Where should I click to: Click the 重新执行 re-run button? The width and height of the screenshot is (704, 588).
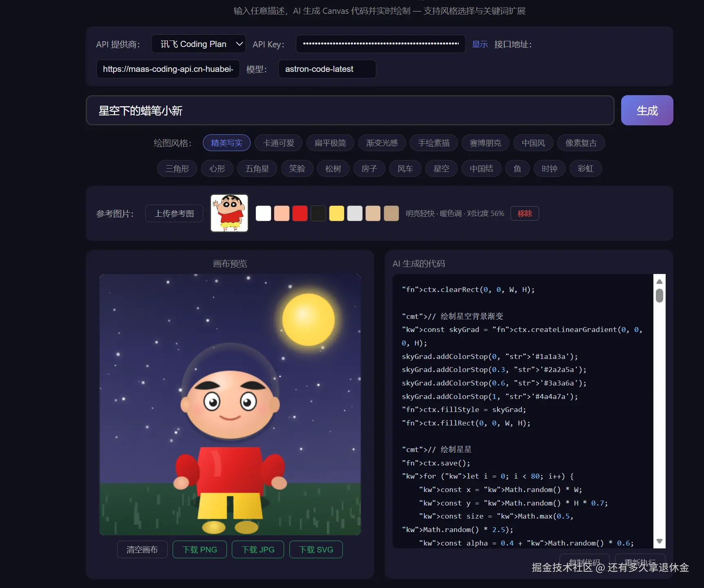[x=640, y=562]
